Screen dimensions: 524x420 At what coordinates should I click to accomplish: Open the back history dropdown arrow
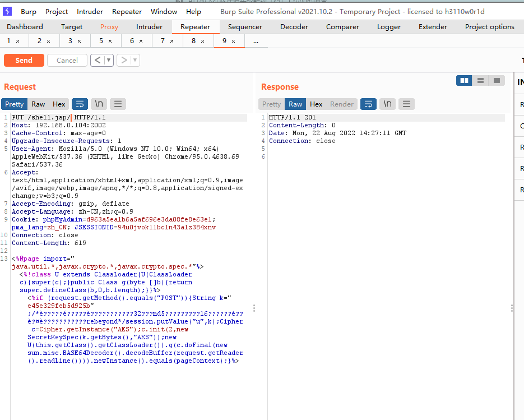pos(109,60)
